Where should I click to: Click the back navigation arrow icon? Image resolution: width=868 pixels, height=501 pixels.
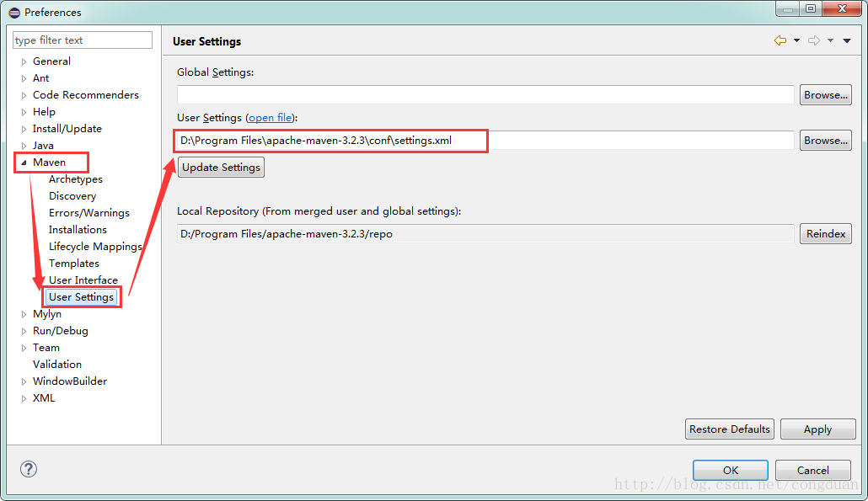pos(780,40)
